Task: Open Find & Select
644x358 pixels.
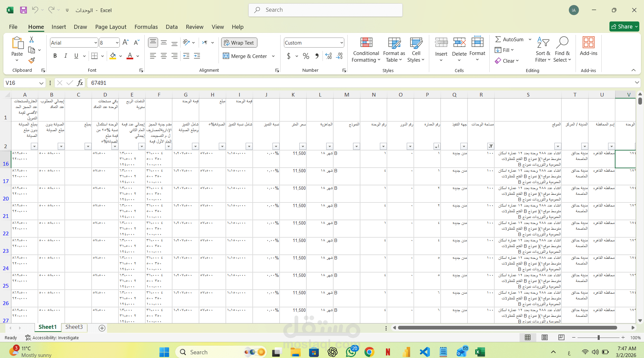Action: tap(562, 50)
